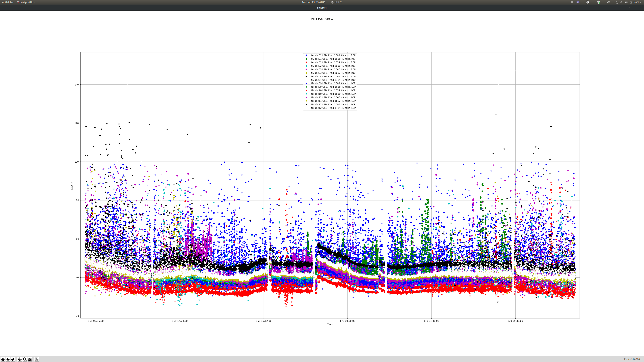
Task: Reset the plot with the Home icon
Action: click(x=3, y=359)
